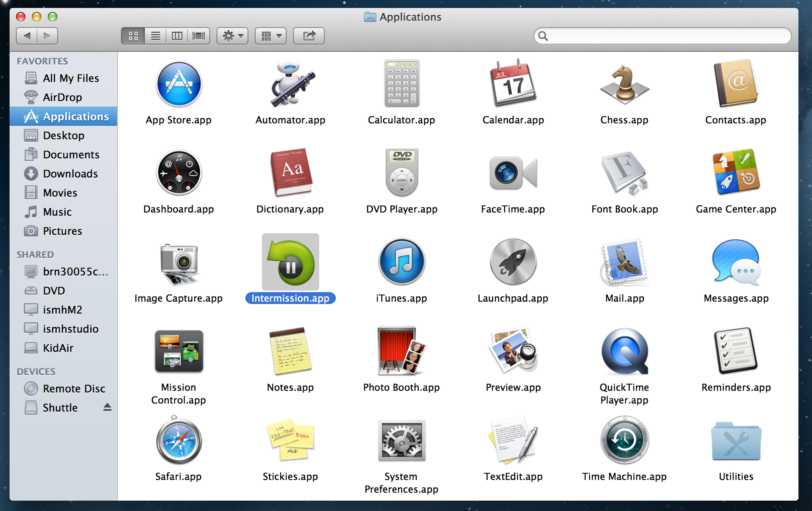Open Downloads in the sidebar
The image size is (812, 511).
click(x=64, y=174)
